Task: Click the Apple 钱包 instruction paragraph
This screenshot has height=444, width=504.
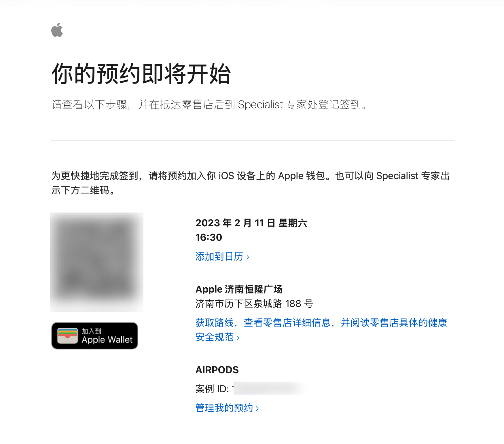Action: pyautogui.click(x=251, y=183)
